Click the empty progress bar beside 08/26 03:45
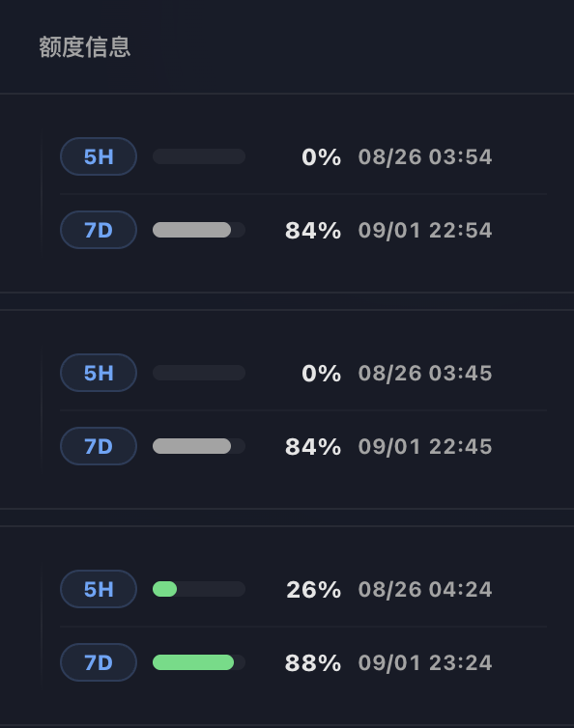 pos(199,373)
